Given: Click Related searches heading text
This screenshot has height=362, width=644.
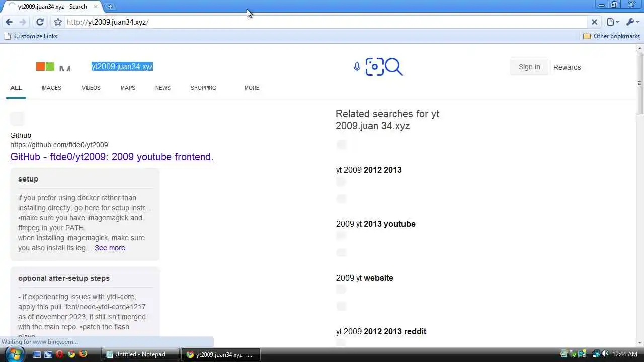Looking at the screenshot, I should pos(387,120).
